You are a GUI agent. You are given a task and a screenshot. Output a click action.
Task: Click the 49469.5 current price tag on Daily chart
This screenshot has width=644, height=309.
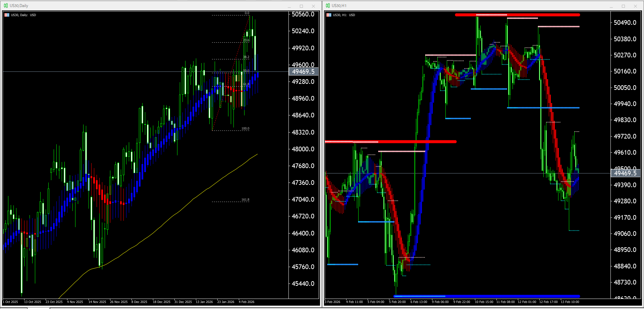pyautogui.click(x=303, y=71)
